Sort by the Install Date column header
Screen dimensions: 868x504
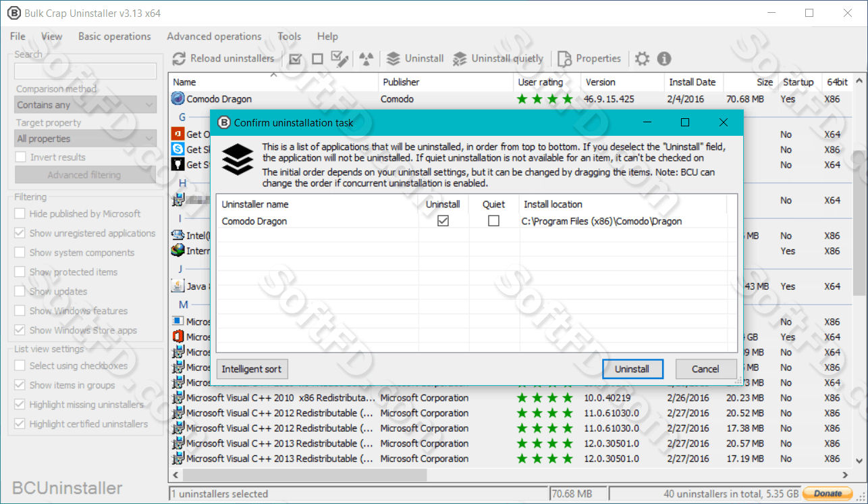[x=694, y=82]
